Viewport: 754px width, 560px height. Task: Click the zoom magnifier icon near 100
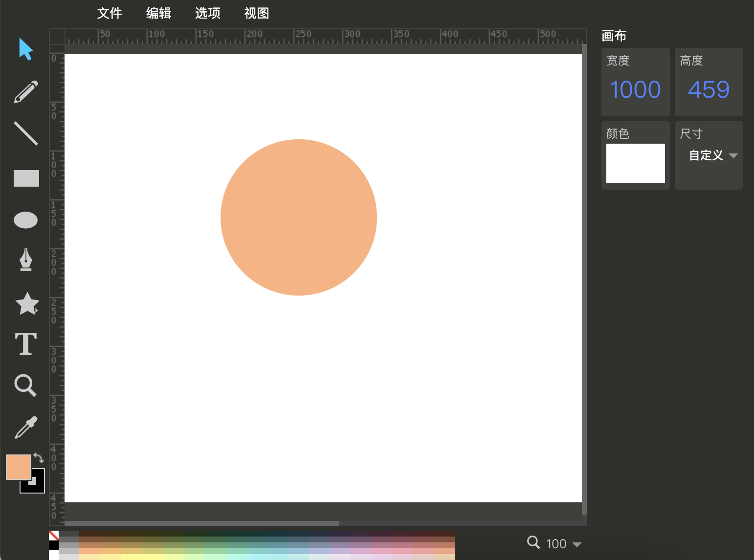coord(533,542)
